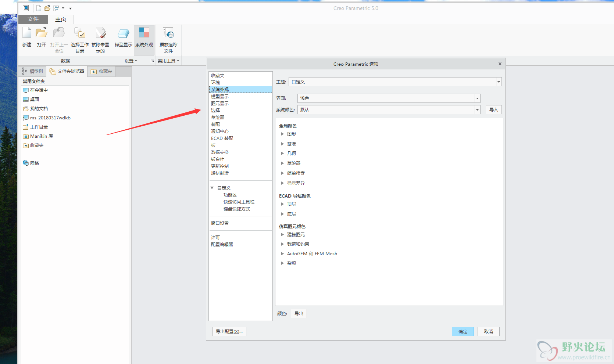Click the windows switch icon in quick access toolbar
Viewport: 614px width, 364px height.
pos(56,8)
